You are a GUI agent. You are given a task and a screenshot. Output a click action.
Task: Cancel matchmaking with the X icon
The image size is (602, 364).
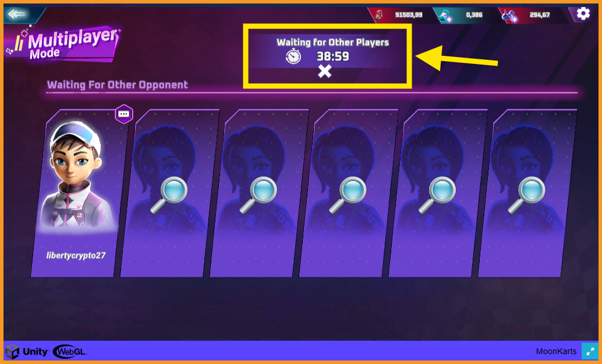[325, 72]
